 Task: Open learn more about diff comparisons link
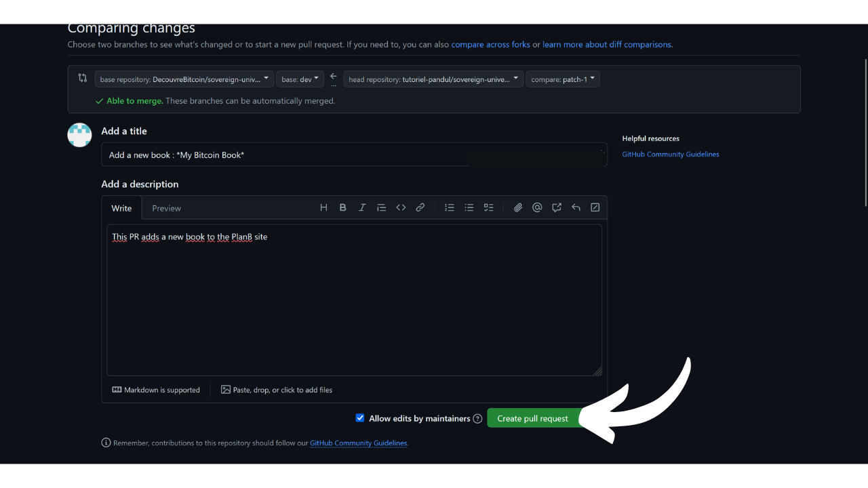click(x=607, y=45)
